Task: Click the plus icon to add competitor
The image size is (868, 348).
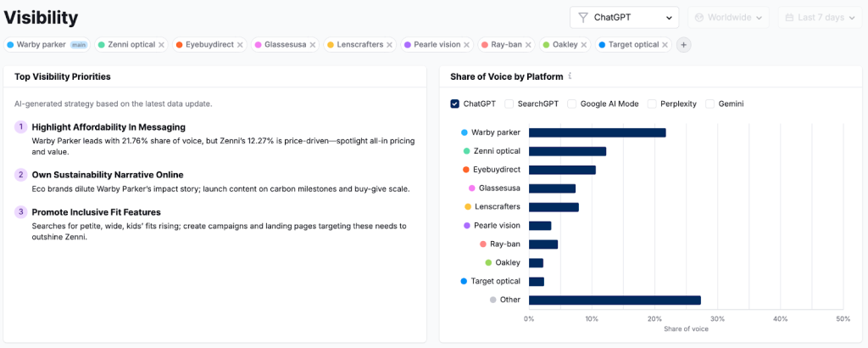Action: pyautogui.click(x=683, y=45)
